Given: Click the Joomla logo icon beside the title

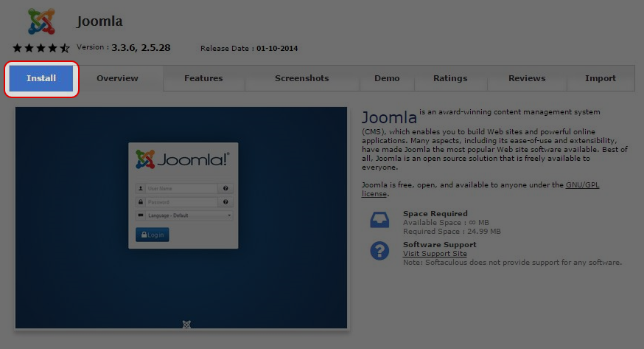Looking at the screenshot, I should pos(41,21).
